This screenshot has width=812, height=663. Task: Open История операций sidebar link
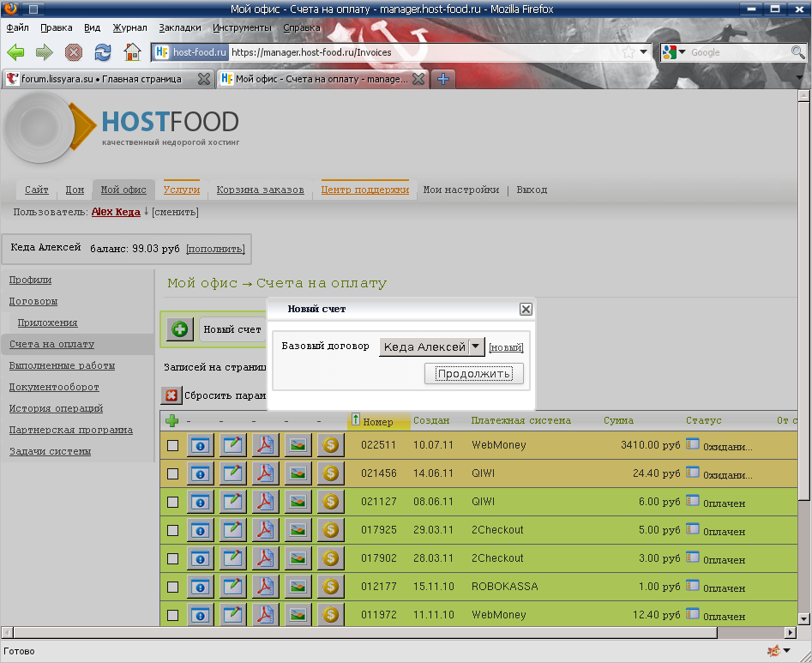tap(56, 408)
